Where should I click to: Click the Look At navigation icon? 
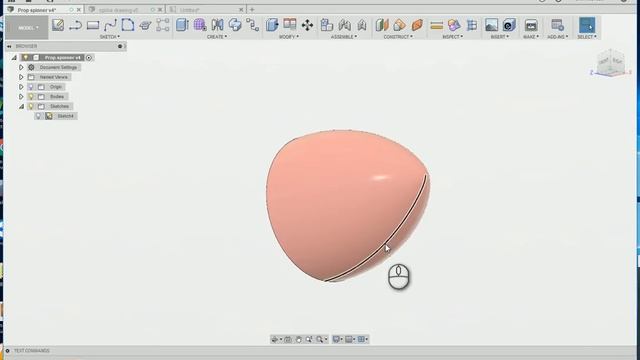(x=288, y=339)
